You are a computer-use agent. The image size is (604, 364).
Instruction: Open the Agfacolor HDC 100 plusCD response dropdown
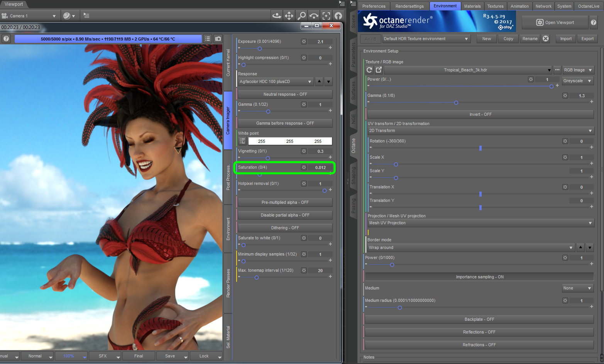tap(275, 82)
